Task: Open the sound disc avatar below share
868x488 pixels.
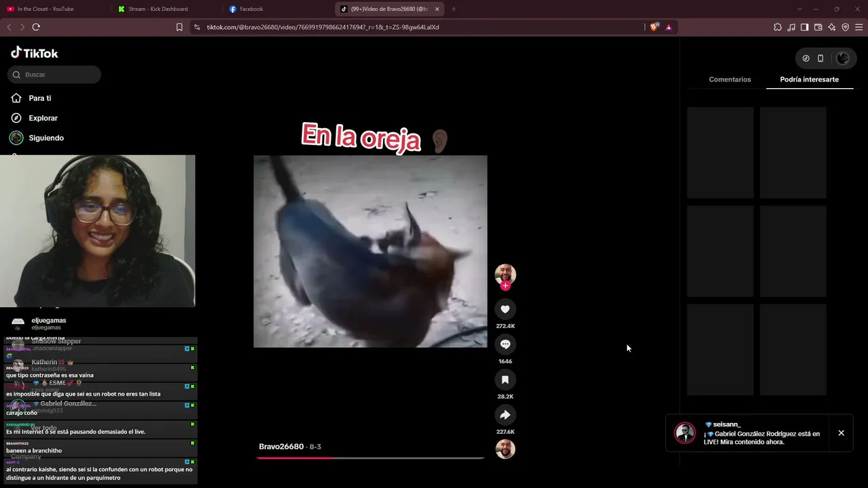Action: click(505, 449)
